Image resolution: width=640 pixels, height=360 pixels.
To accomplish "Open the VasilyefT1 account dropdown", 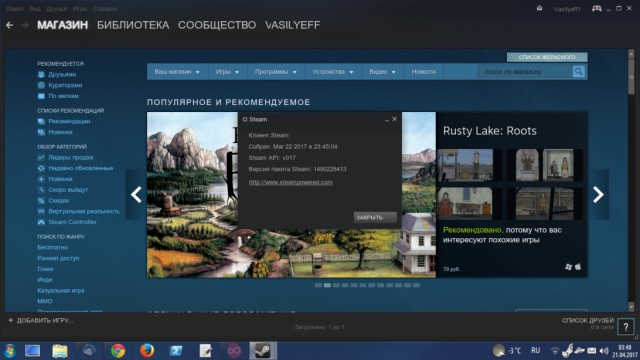I will click(x=567, y=9).
